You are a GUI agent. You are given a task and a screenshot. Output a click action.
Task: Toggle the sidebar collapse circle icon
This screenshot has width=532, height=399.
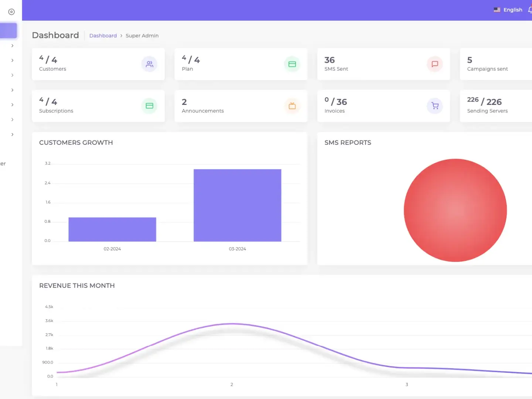[11, 12]
